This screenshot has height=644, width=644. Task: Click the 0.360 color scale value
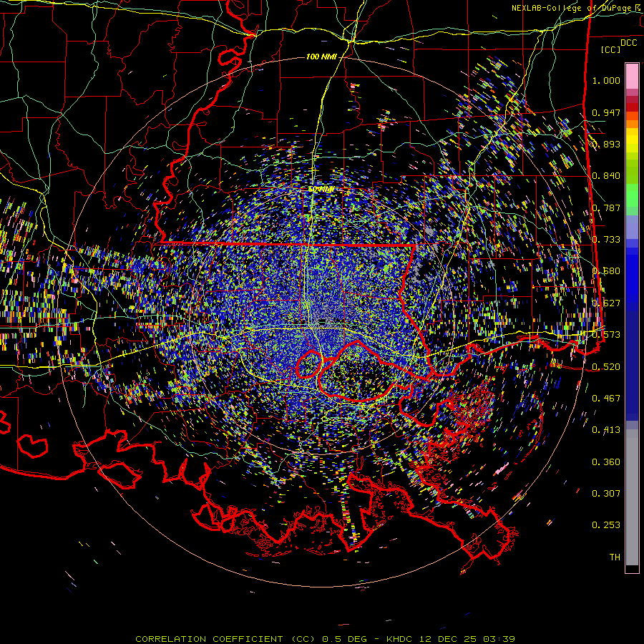coord(606,462)
